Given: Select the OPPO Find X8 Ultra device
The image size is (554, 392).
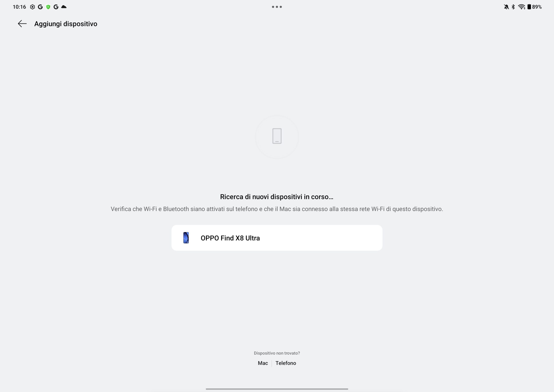Looking at the screenshot, I should (x=277, y=238).
